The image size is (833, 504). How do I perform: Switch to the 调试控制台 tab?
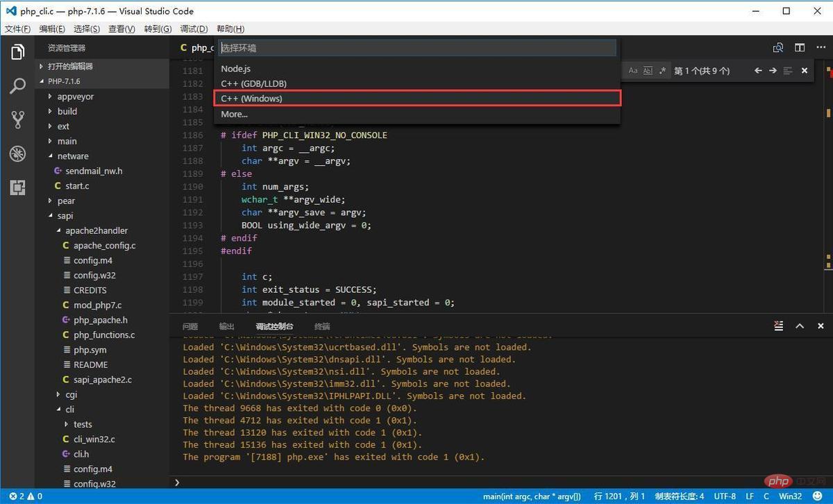[x=274, y=326]
